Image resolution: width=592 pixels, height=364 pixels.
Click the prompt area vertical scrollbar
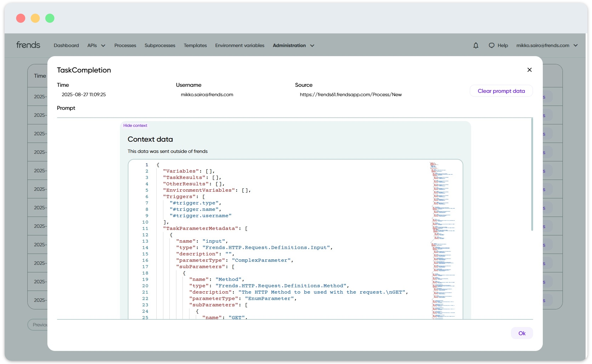[532, 174]
